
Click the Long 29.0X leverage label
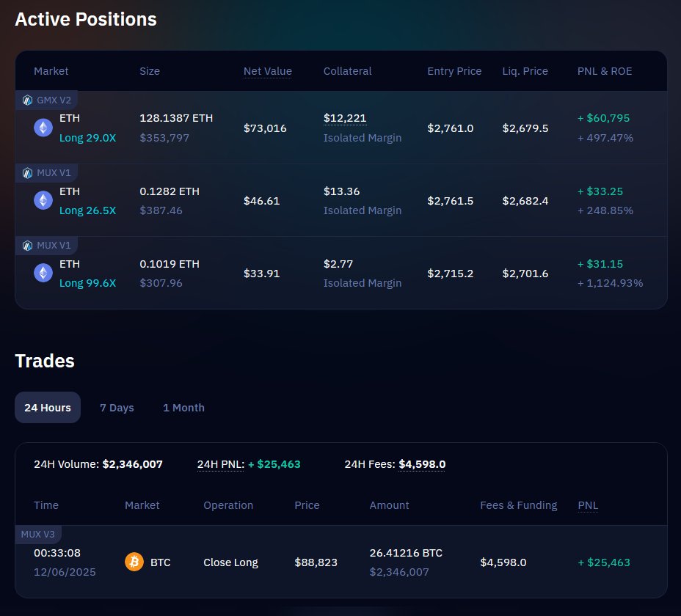(88, 138)
